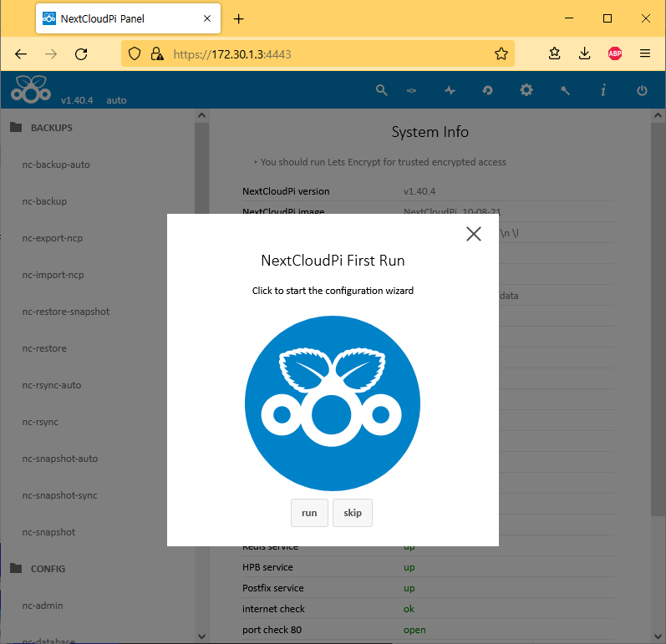Screen dimensions: 666x644
Task: Select nc-import-ncp in the sidebar
Action: coord(53,275)
